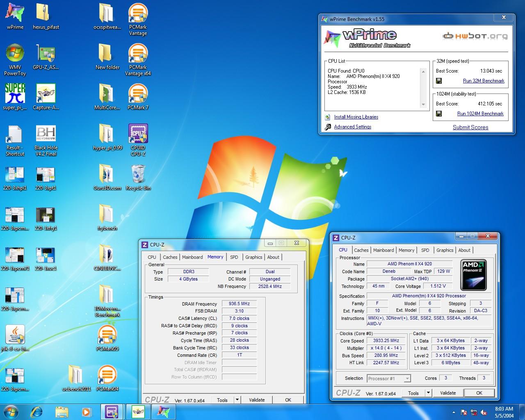Open the frybench folder icon
Screen dimensions: 525x420
pos(107,217)
